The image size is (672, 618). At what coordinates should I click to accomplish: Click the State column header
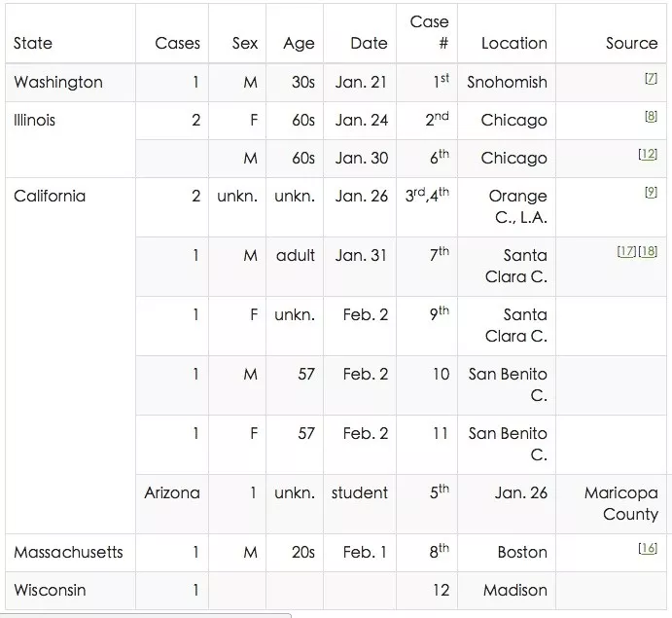(x=33, y=44)
